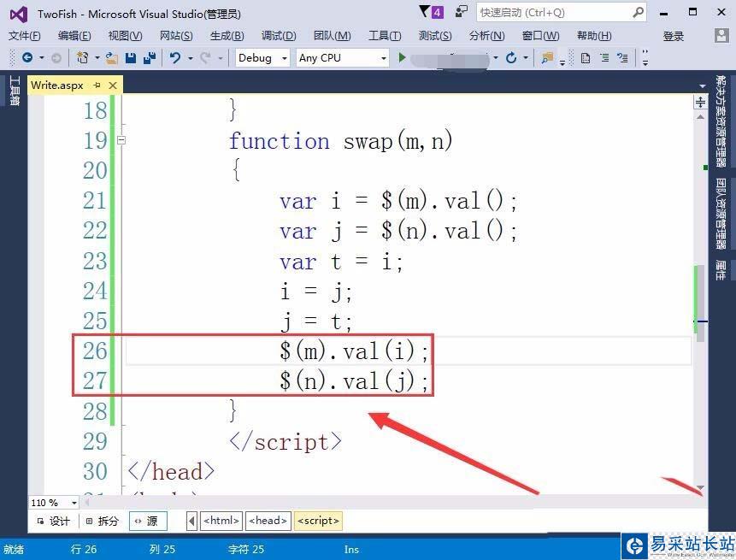Open the document tab list dropdown arrow
The height and width of the screenshot is (560, 736).
tap(702, 85)
